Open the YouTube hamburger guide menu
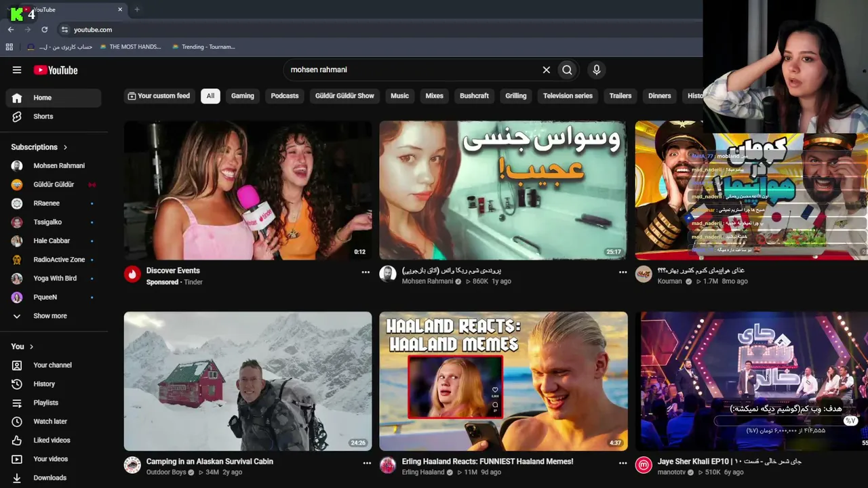The width and height of the screenshot is (868, 488). tap(17, 70)
